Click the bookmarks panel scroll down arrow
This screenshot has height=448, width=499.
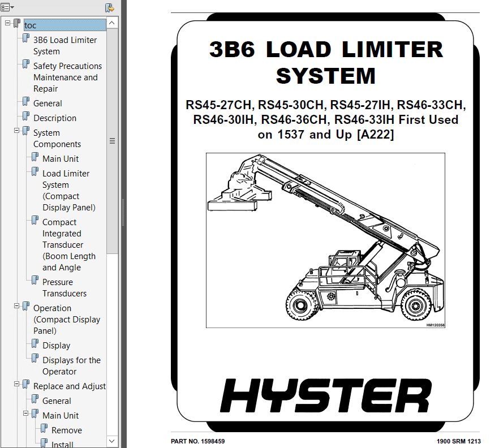pyautogui.click(x=112, y=441)
